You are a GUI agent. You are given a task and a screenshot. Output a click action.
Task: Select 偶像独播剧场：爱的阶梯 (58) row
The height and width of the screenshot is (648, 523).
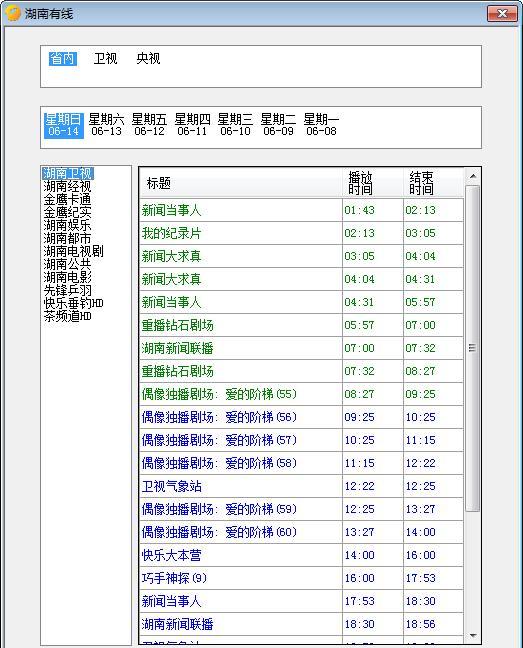(301, 463)
